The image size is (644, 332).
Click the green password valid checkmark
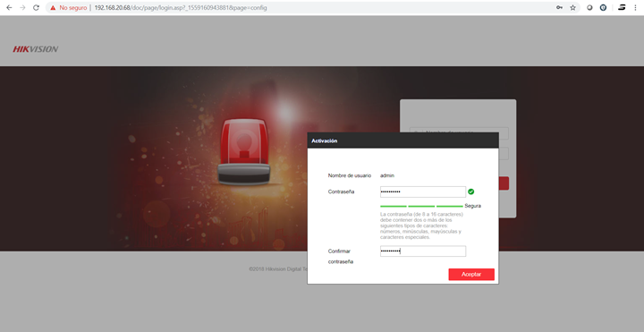[471, 192]
